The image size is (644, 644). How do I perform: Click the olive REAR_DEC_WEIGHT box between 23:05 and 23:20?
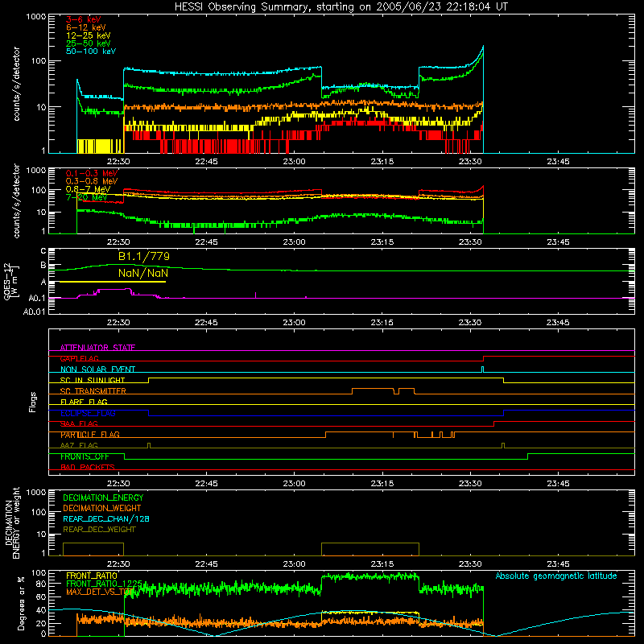click(370, 549)
